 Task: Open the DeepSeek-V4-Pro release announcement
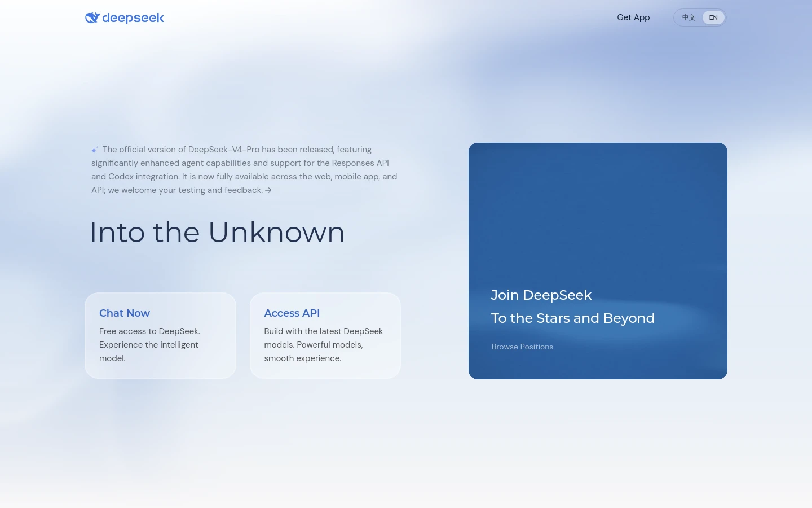click(244, 170)
